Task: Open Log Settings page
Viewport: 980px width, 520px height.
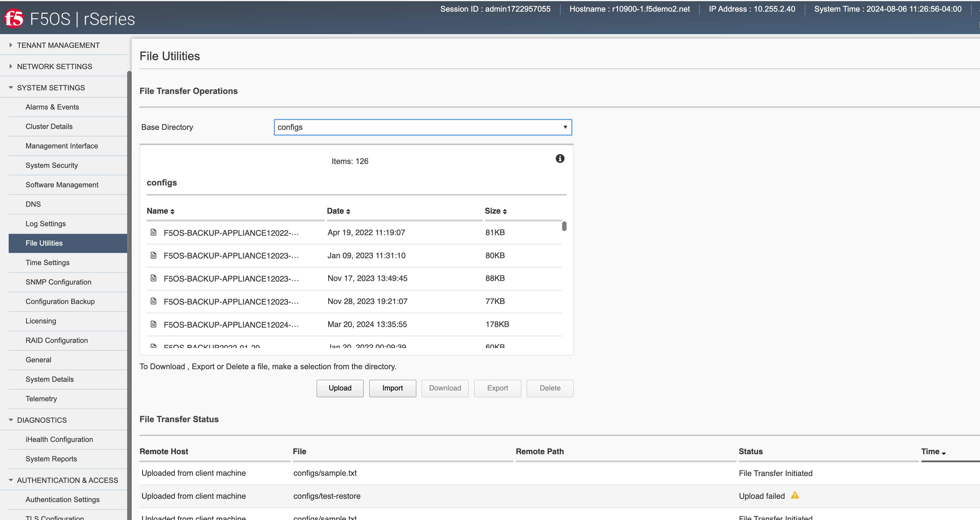Action: pos(46,224)
